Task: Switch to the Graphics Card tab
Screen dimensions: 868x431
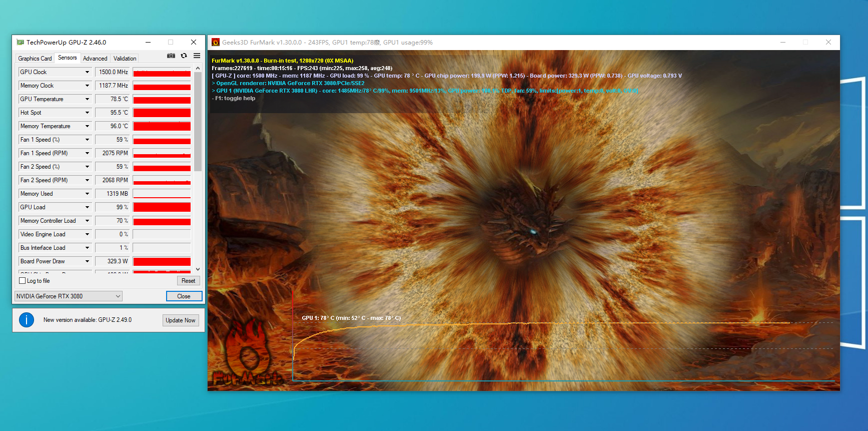Action: (x=35, y=59)
